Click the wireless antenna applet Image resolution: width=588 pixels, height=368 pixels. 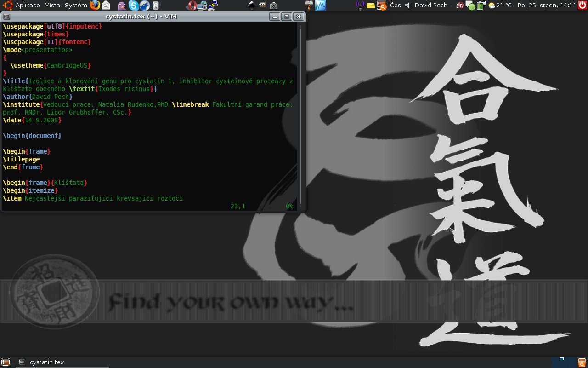pyautogui.click(x=360, y=6)
